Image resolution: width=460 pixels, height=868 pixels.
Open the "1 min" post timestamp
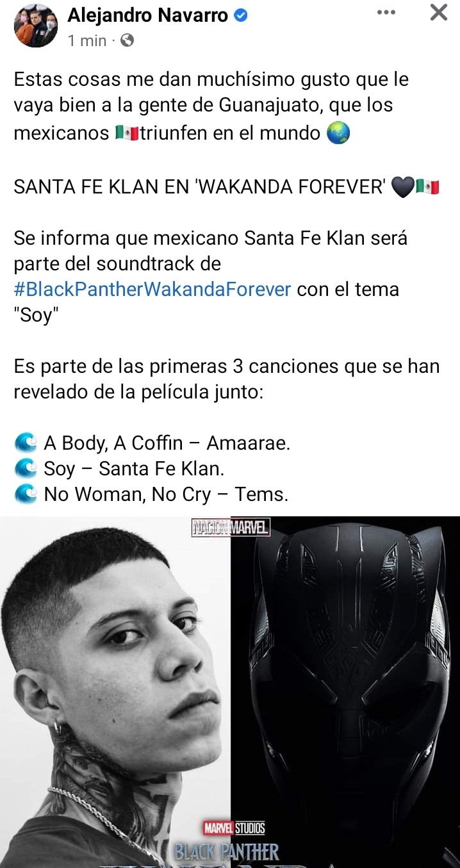tap(86, 40)
